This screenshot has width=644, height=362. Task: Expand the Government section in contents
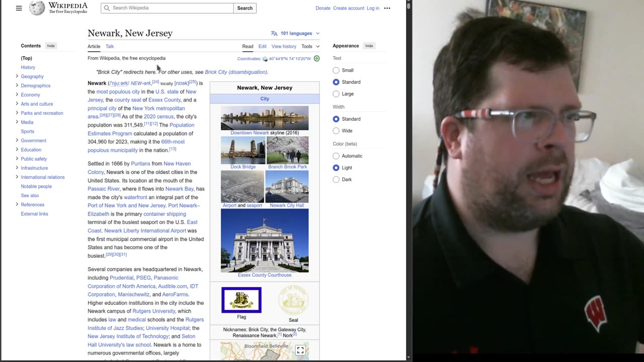(17, 140)
